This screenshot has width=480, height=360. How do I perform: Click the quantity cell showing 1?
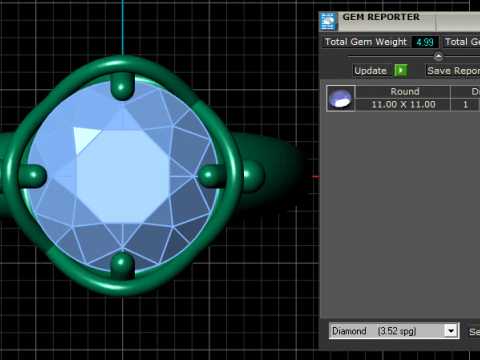465,104
